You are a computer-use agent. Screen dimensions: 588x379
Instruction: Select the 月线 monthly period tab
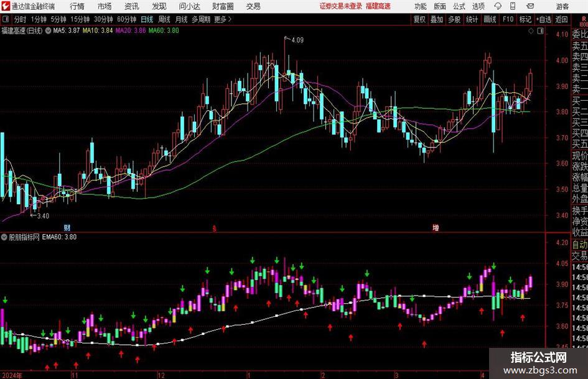[182, 19]
